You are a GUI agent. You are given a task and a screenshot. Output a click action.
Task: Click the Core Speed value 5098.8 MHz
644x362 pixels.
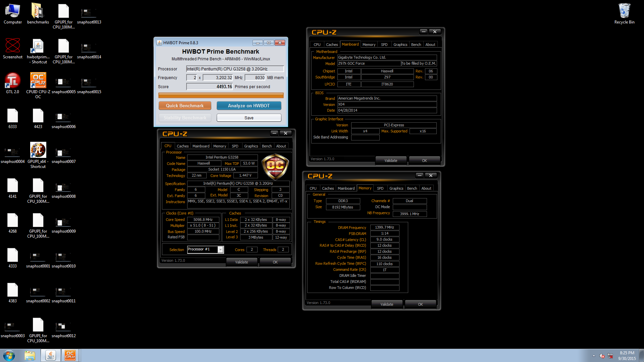point(203,220)
